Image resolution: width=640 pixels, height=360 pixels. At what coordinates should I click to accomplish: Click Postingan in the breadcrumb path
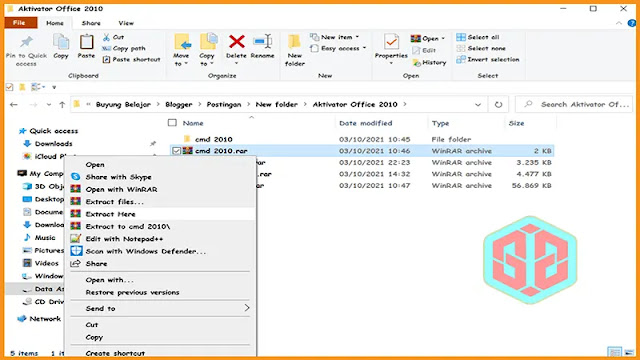(x=224, y=104)
